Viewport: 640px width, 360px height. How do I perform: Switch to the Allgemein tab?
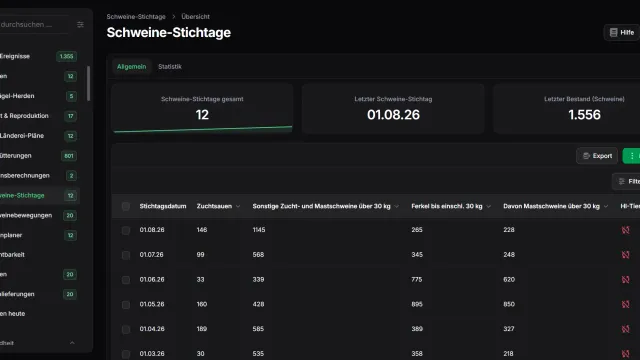[x=131, y=67]
